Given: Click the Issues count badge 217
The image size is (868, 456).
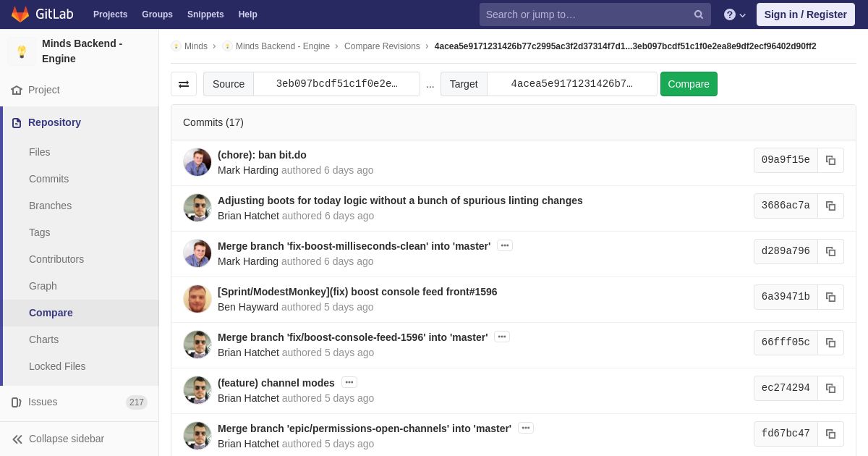Looking at the screenshot, I should point(137,402).
